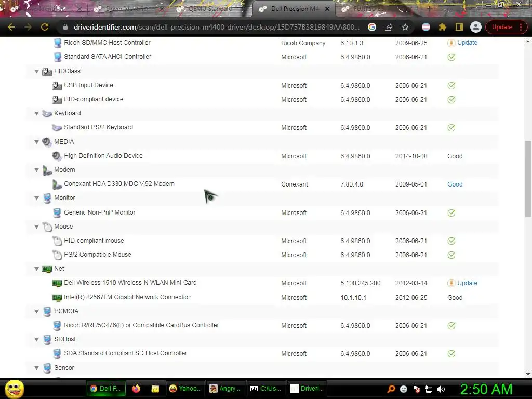Image resolution: width=532 pixels, height=399 pixels.
Task: Reload the page with the refresh icon
Action: [45, 27]
